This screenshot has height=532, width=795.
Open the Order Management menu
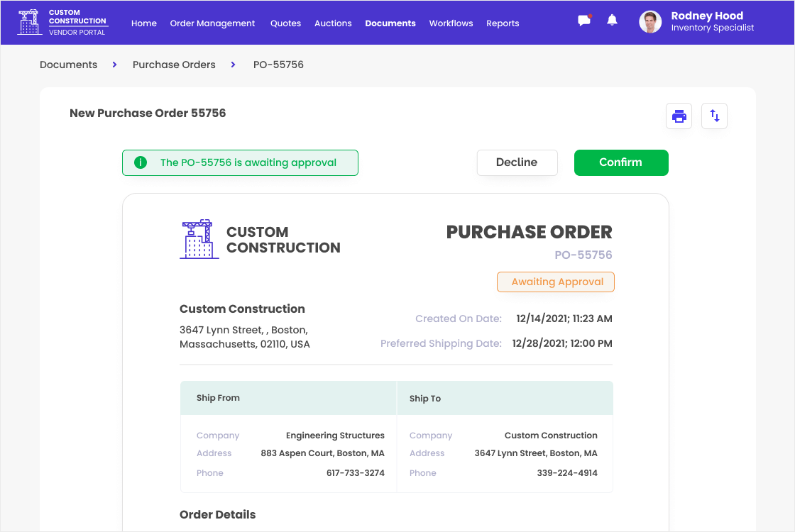(x=212, y=23)
